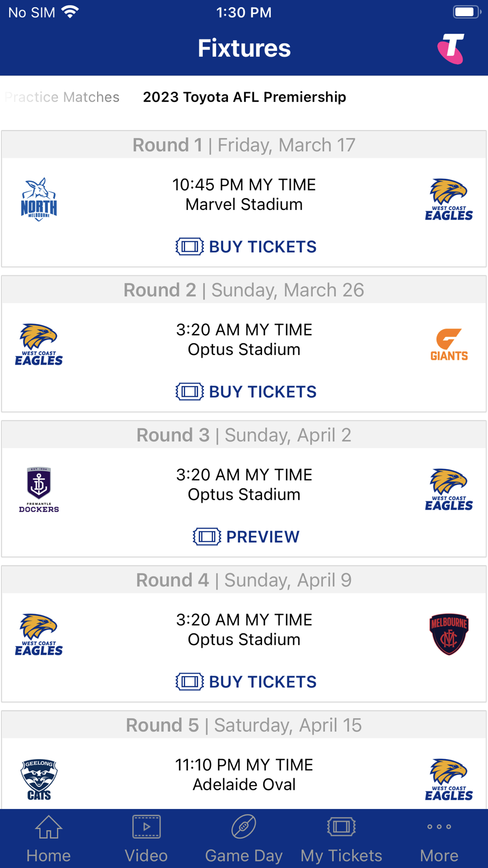Image resolution: width=488 pixels, height=868 pixels.
Task: Tap the GWS Giants team logo
Action: [449, 345]
